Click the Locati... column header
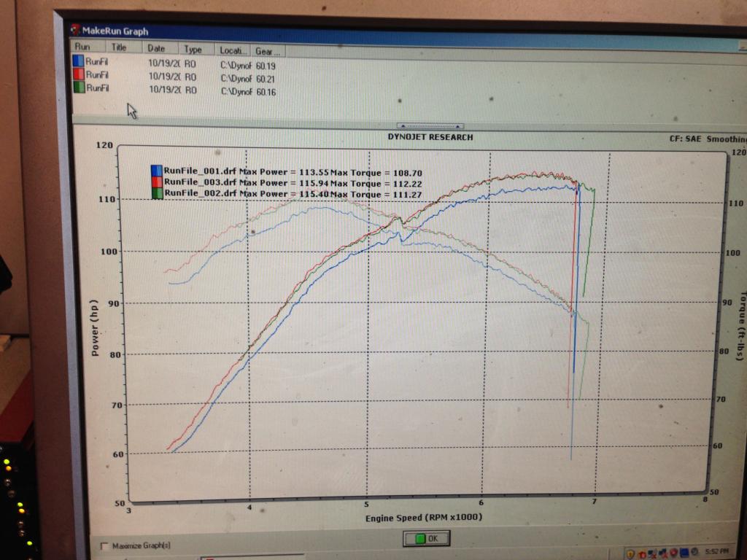Image resolution: width=747 pixels, height=560 pixels. (x=233, y=50)
